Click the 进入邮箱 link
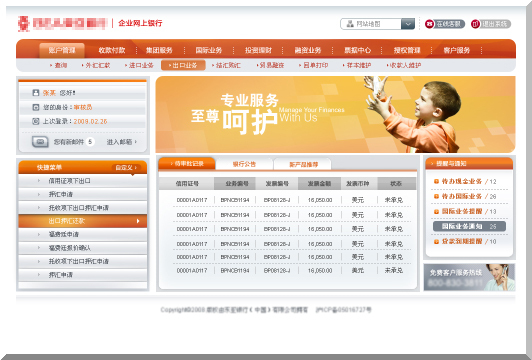 (121, 142)
